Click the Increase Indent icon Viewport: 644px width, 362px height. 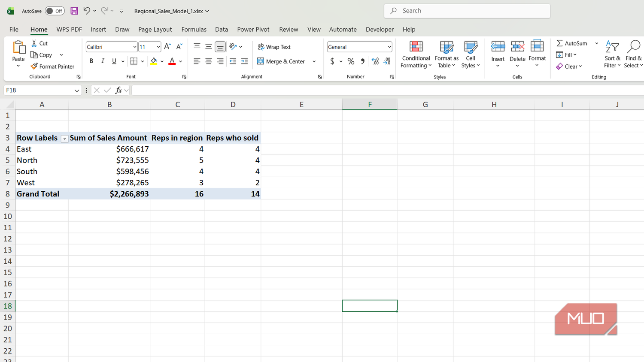[x=245, y=61]
